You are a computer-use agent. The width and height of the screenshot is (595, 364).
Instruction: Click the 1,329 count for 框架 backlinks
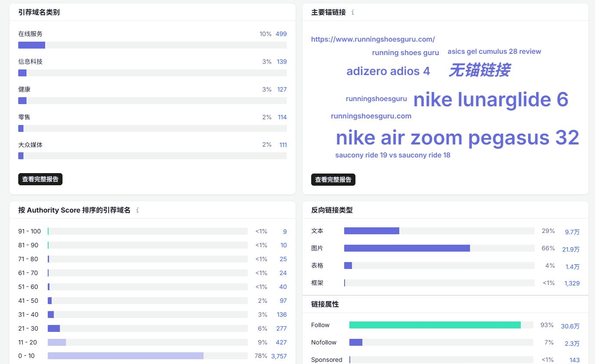pos(572,283)
